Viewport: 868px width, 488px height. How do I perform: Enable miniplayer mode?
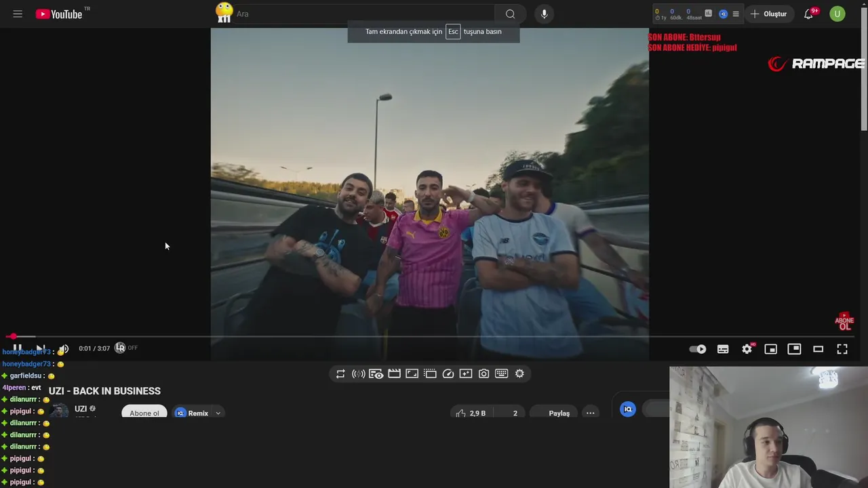coord(771,349)
